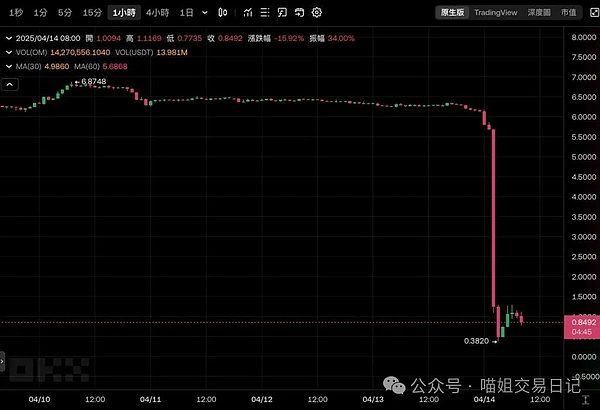Open the chart settings gear
The width and height of the screenshot is (600, 410).
pos(316,13)
